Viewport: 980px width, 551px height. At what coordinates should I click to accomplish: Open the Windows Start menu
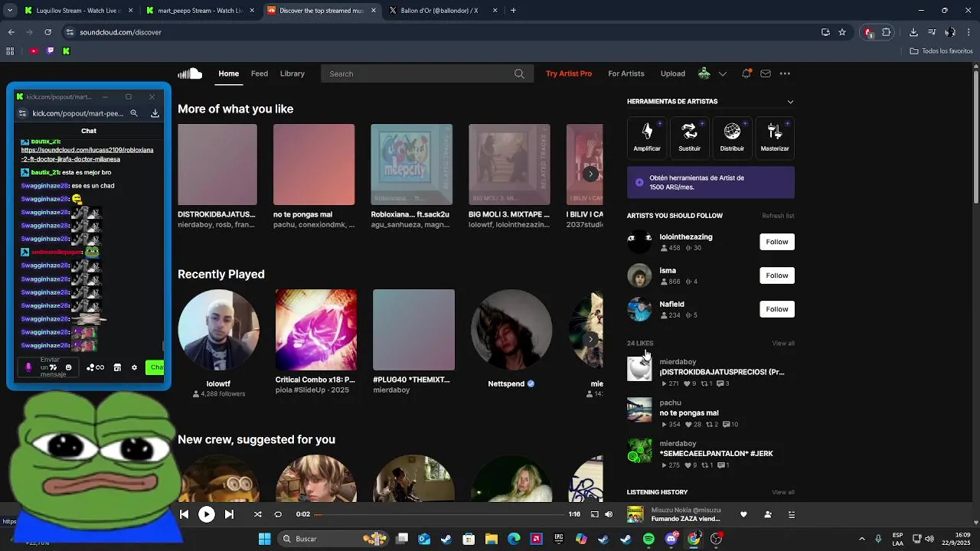pyautogui.click(x=264, y=539)
